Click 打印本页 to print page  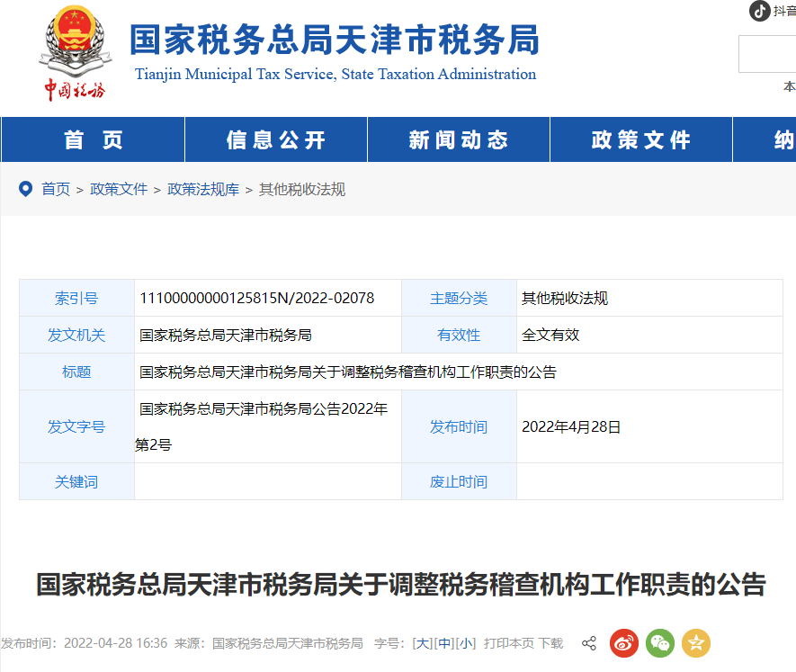(x=509, y=643)
